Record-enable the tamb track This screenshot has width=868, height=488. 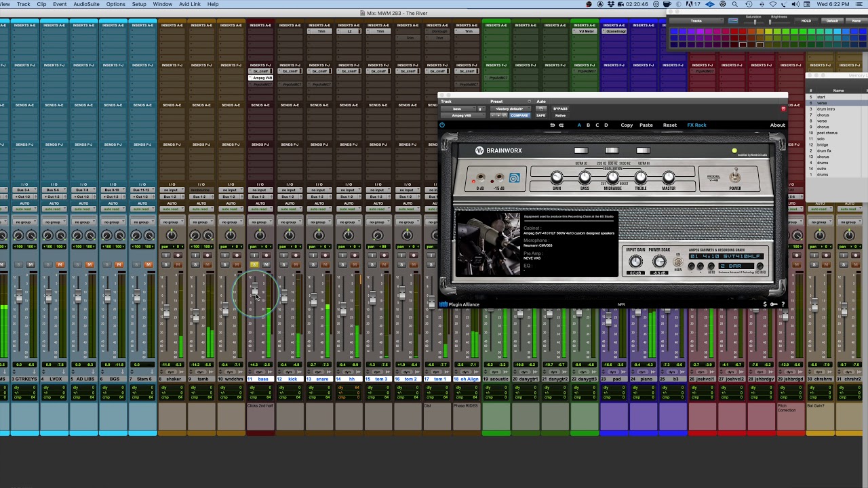[x=208, y=256]
